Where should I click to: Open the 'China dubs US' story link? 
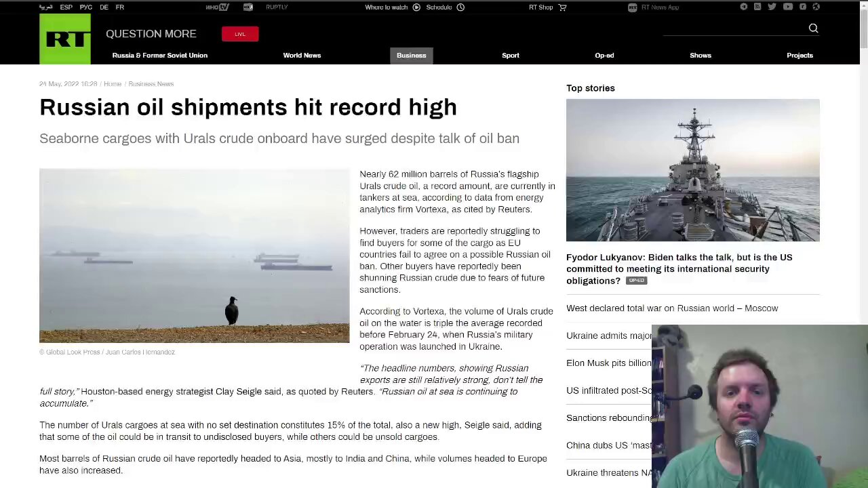click(609, 445)
